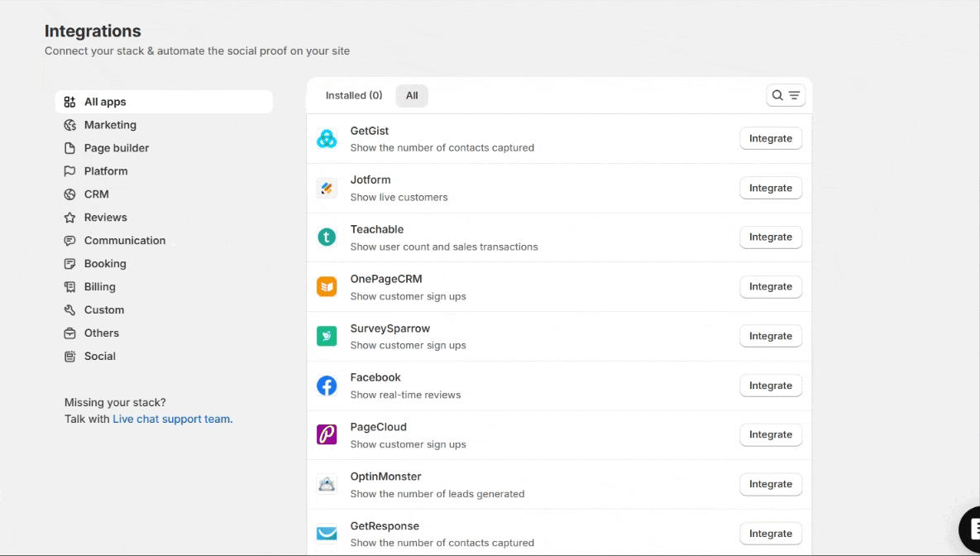
Task: Click the search magnifier icon
Action: pos(777,95)
